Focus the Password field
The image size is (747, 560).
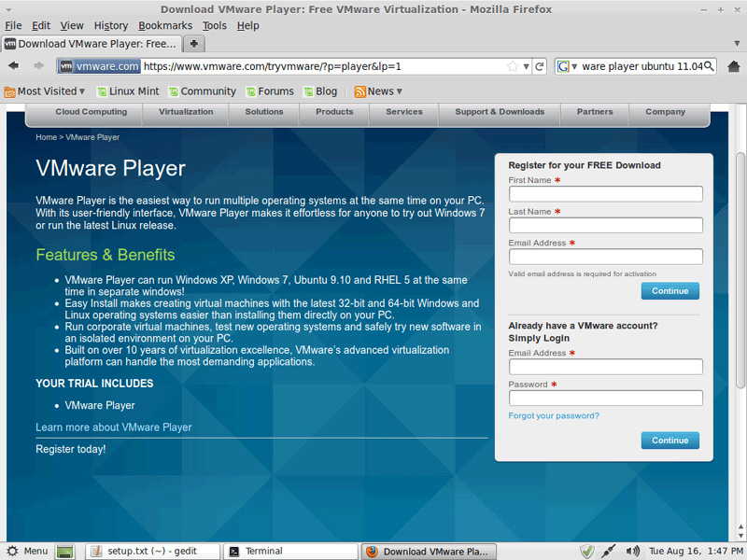tap(605, 399)
